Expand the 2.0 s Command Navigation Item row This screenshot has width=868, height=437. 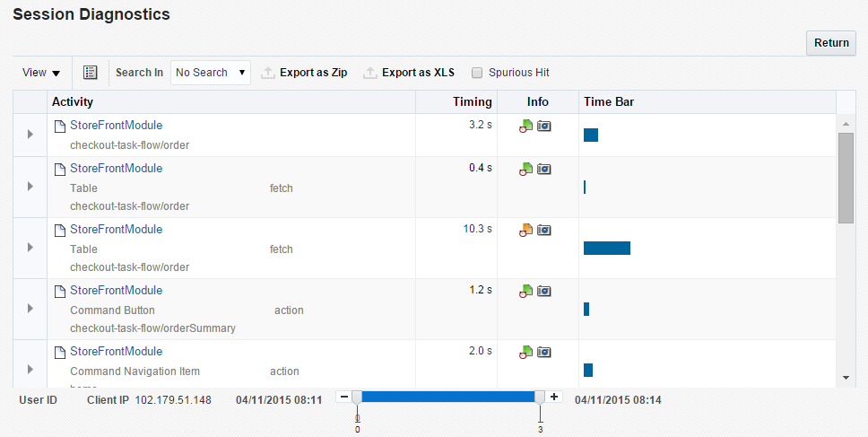pos(30,370)
